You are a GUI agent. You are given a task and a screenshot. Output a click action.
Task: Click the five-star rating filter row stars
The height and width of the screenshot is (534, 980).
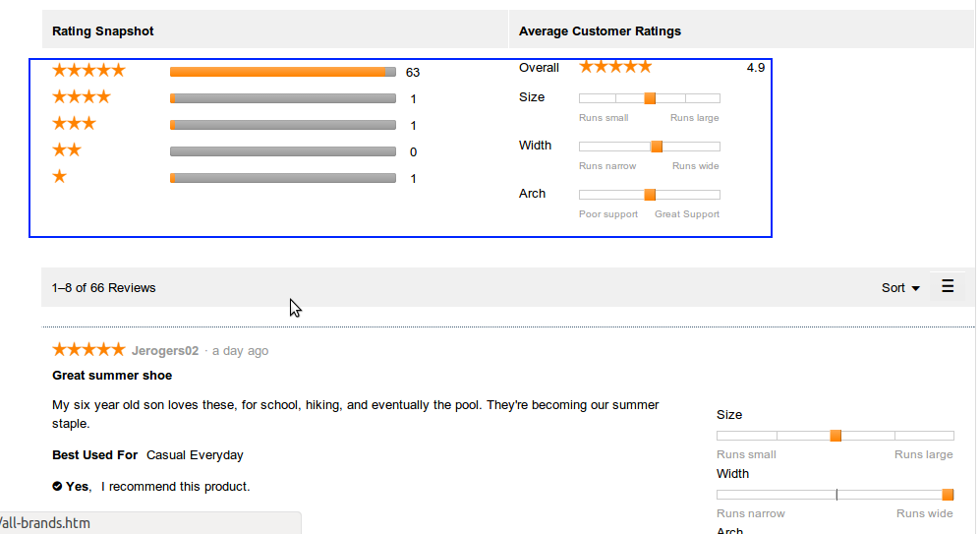click(x=88, y=71)
